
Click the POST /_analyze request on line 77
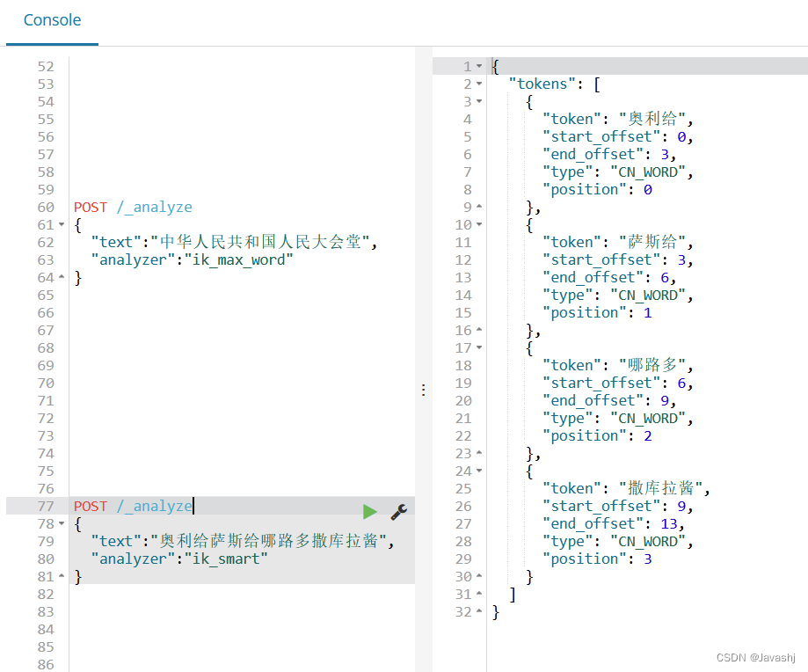click(x=133, y=506)
